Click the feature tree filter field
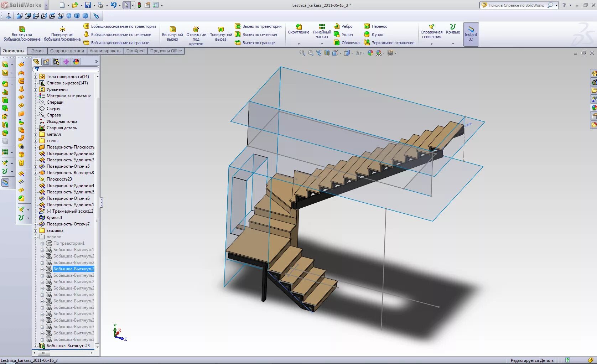The height and width of the screenshot is (364, 597). pos(66,69)
